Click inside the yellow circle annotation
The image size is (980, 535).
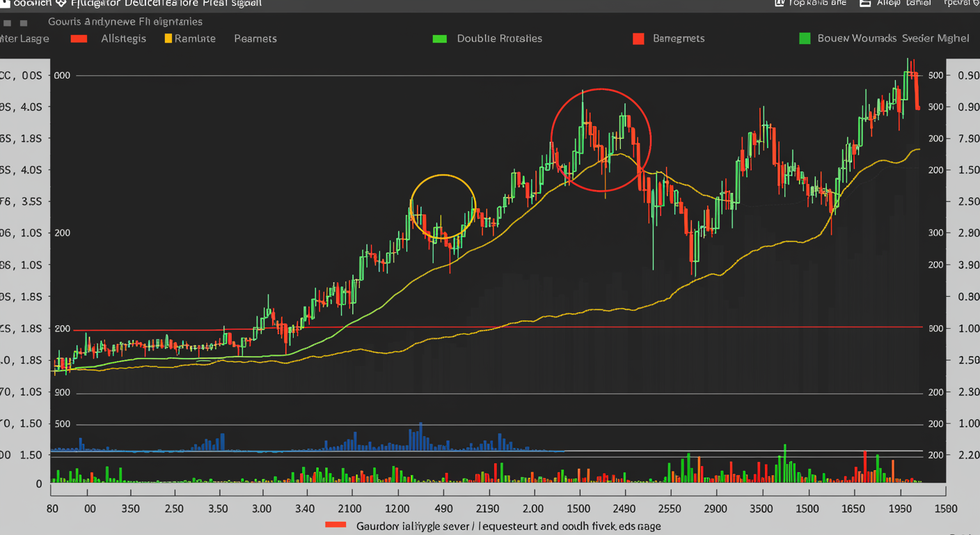tap(443, 207)
